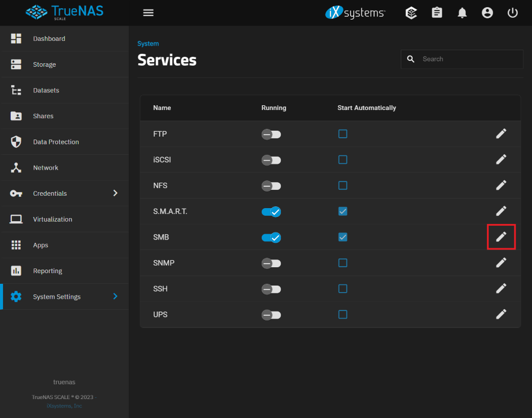Open the SSH service edit pencil
Image resolution: width=532 pixels, height=418 pixels.
501,289
